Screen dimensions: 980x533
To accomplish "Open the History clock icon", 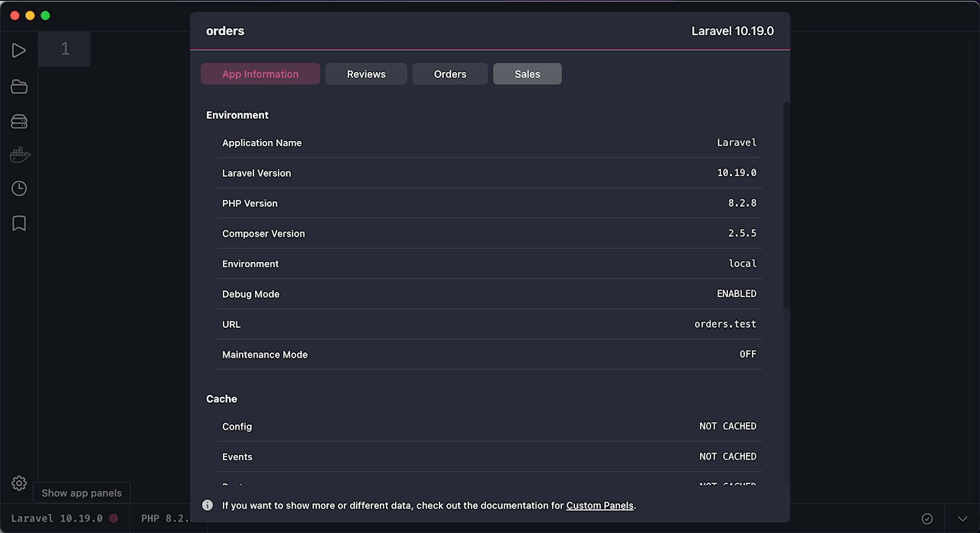I will [x=19, y=188].
